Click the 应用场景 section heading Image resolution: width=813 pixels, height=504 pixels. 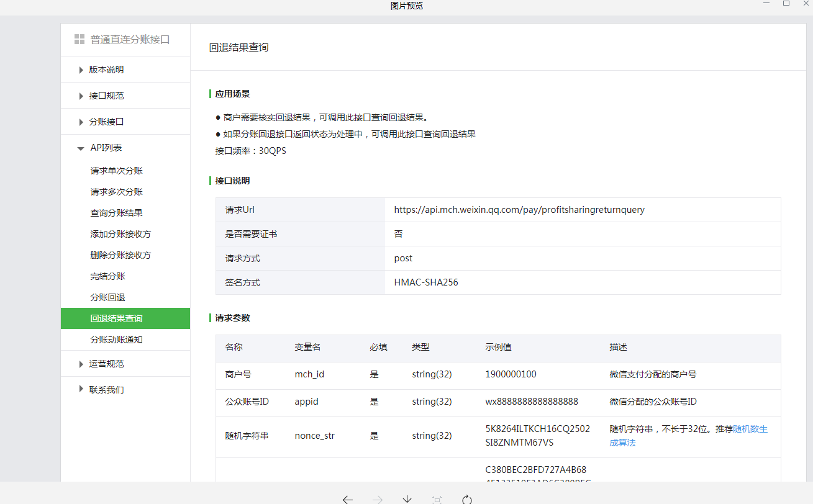(x=232, y=94)
